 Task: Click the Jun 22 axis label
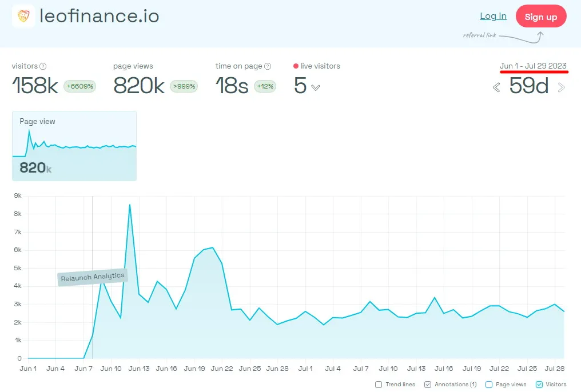tap(222, 369)
